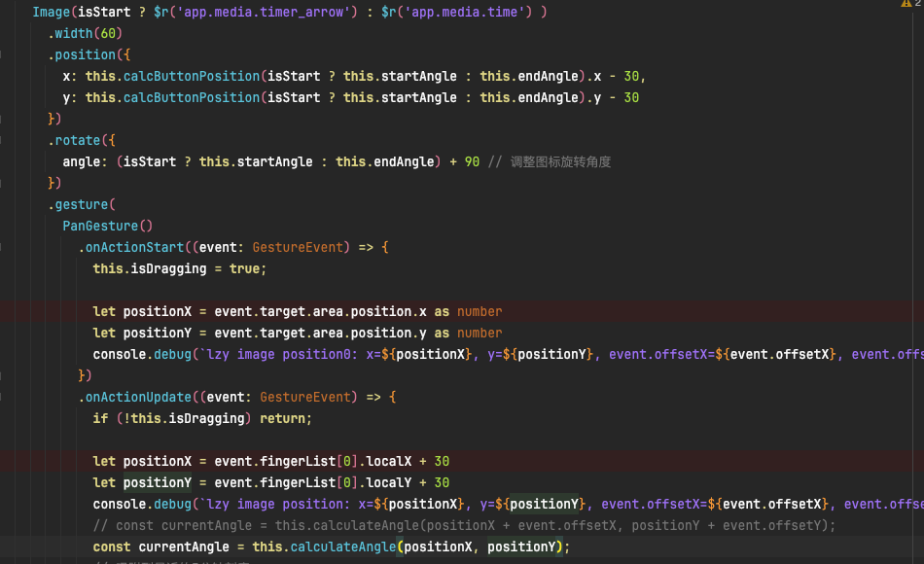Click positionY on the event.target.area.position.y line
This screenshot has width=924, height=564.
(x=158, y=333)
